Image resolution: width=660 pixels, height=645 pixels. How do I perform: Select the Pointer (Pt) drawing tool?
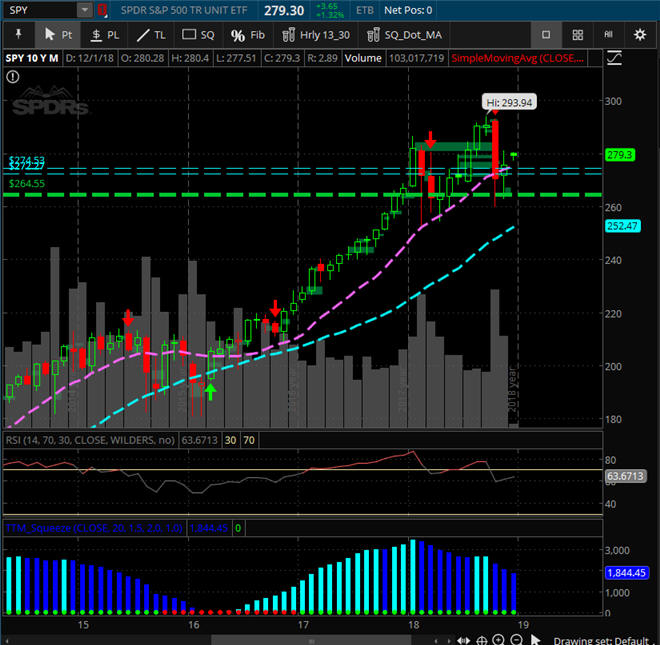click(57, 34)
